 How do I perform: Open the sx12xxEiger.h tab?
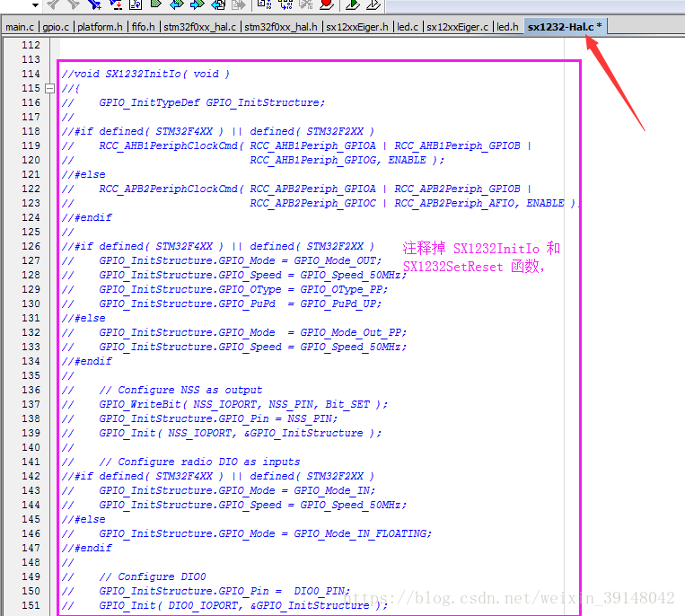(357, 27)
